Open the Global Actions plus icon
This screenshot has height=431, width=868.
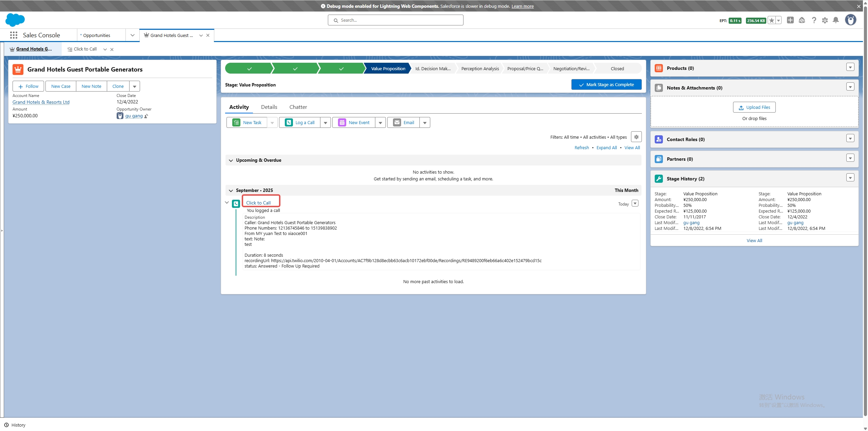coord(790,20)
